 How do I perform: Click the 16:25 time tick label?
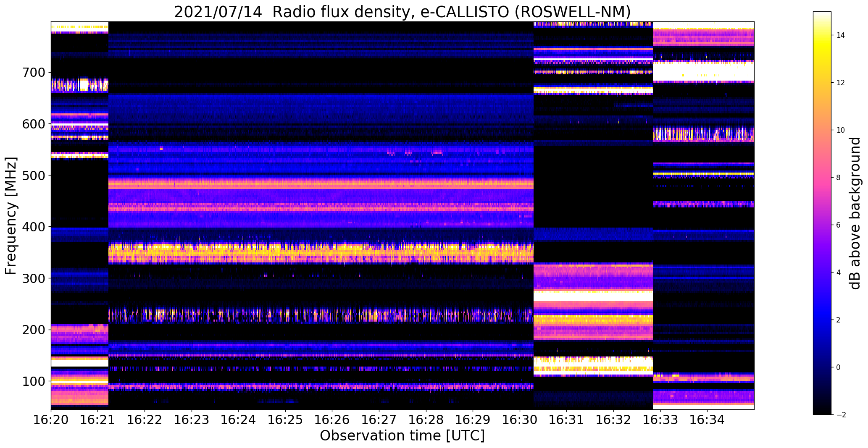tap(286, 420)
